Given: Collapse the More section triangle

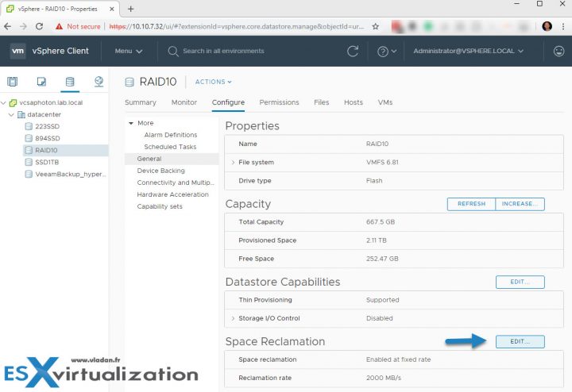Looking at the screenshot, I should pos(131,123).
